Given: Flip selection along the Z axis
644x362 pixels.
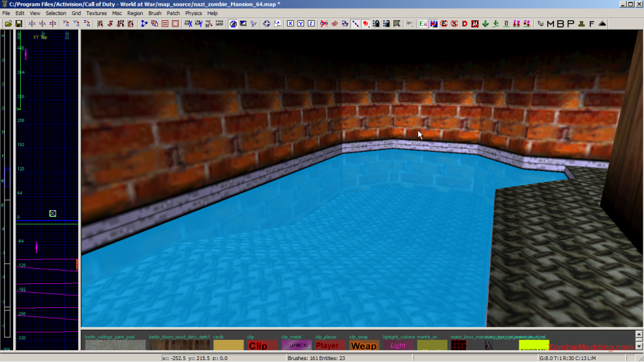Looking at the screenshot, I should (x=53, y=24).
